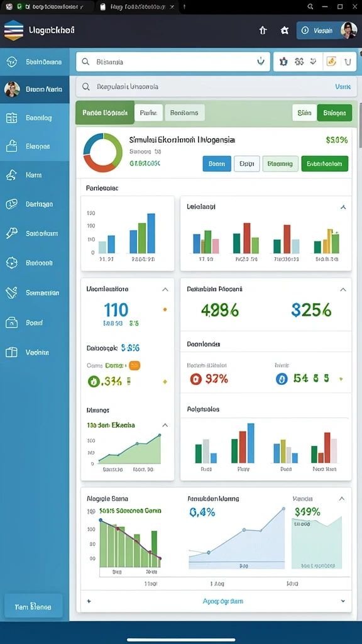The width and height of the screenshot is (362, 644).
Task: Toggle the orange badge next to Dame
Action: click(x=134, y=365)
